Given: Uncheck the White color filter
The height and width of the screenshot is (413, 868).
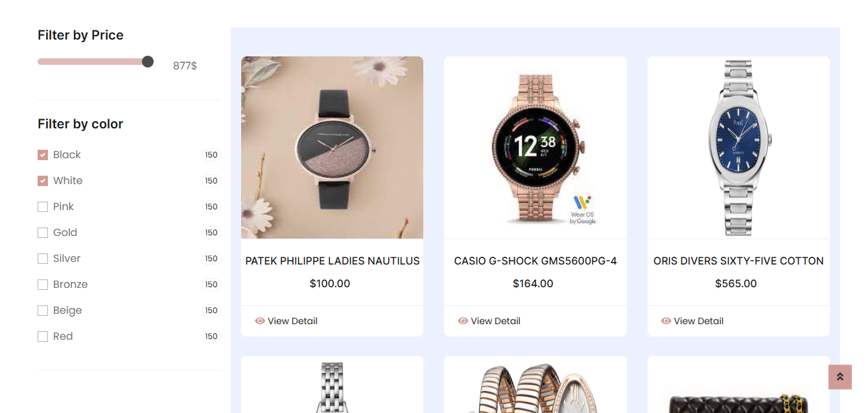Looking at the screenshot, I should pyautogui.click(x=43, y=181).
